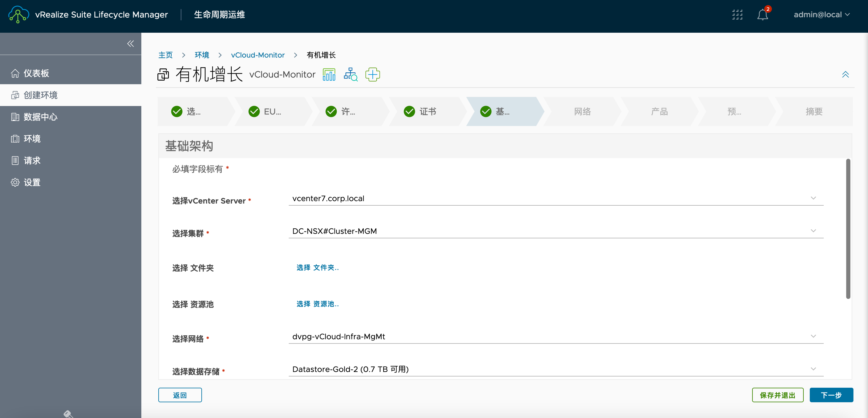Expand the 选择数据存储 dropdown
The image size is (868, 418).
814,369
